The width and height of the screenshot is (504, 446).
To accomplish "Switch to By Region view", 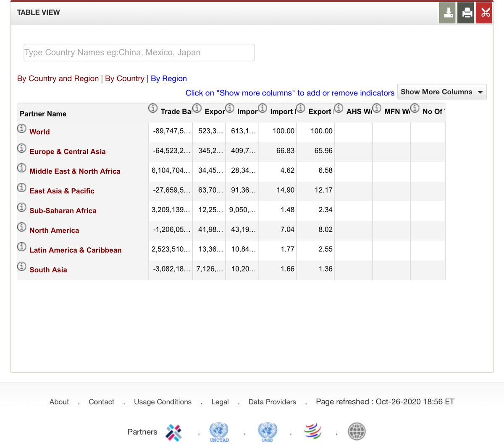I will [x=169, y=79].
